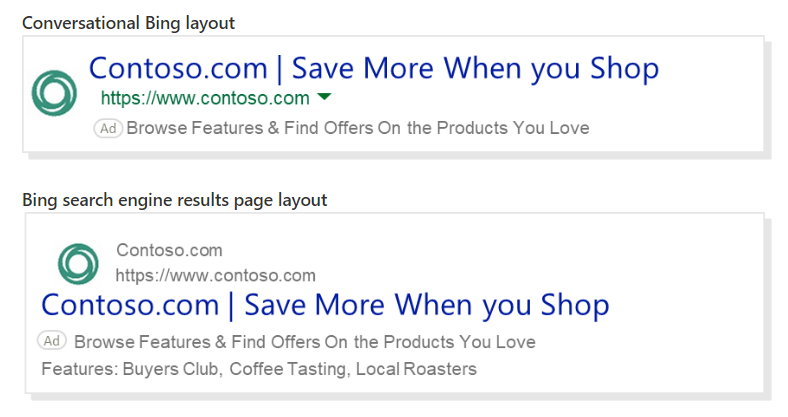Click the Coffee Tasting feature text

pyautogui.click(x=287, y=369)
